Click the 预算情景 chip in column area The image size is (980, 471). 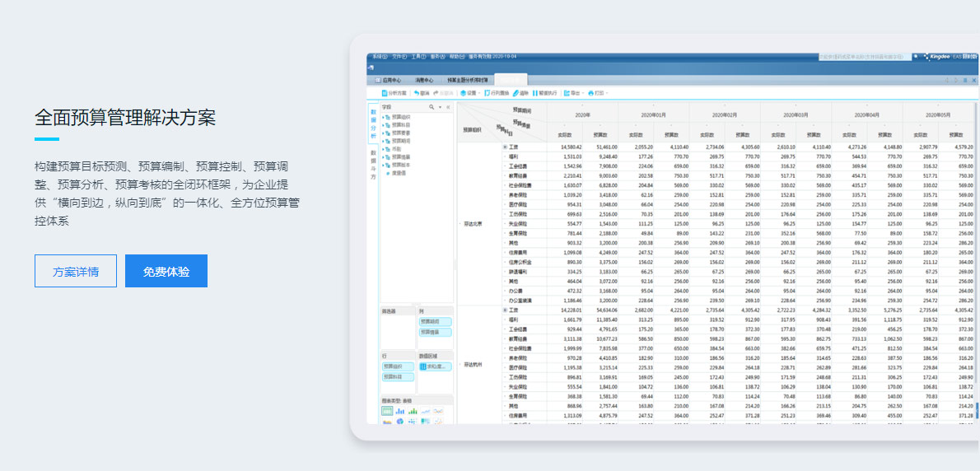(436, 333)
